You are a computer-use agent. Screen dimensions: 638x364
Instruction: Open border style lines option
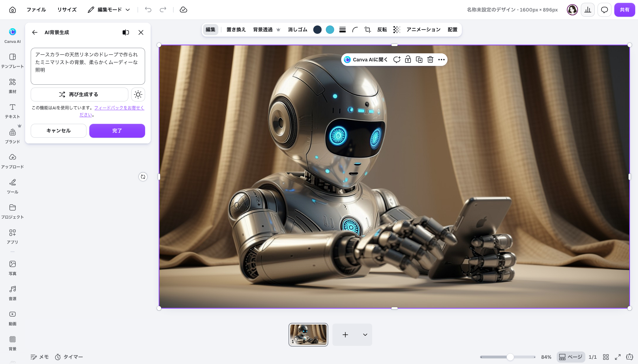pyautogui.click(x=343, y=30)
